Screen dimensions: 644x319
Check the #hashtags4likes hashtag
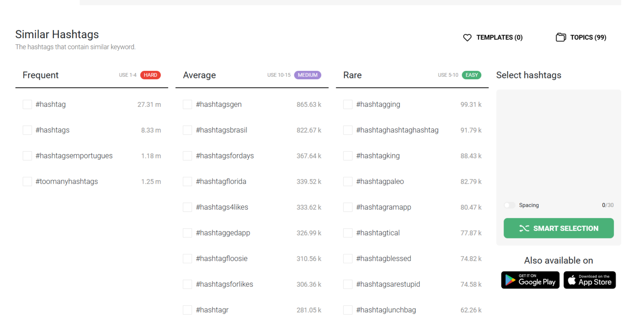187,207
